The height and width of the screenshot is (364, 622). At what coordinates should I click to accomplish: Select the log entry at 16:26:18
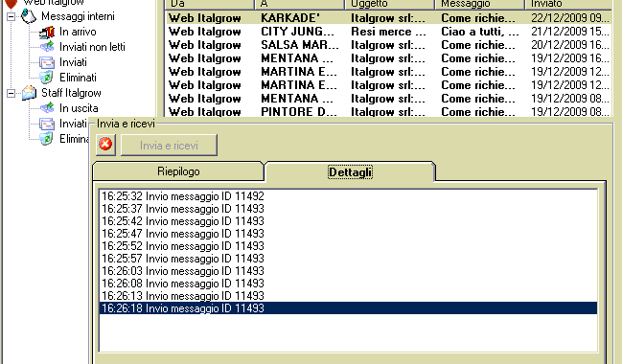[x=348, y=308]
